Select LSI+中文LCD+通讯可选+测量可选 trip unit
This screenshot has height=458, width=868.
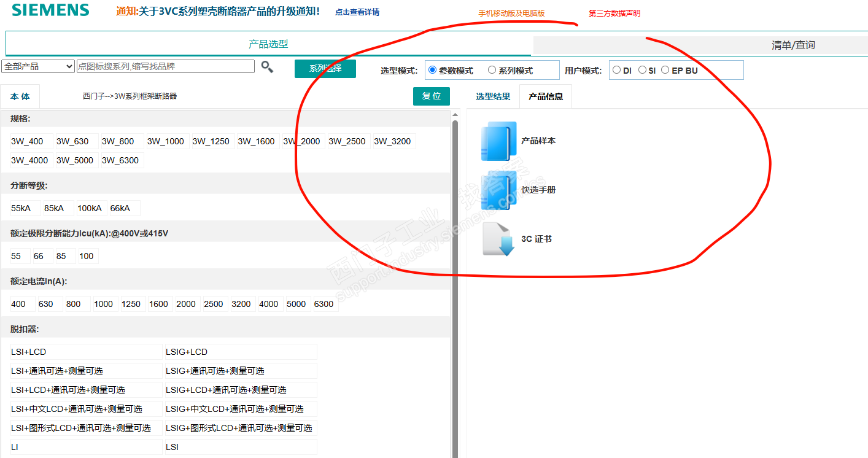click(x=86, y=409)
